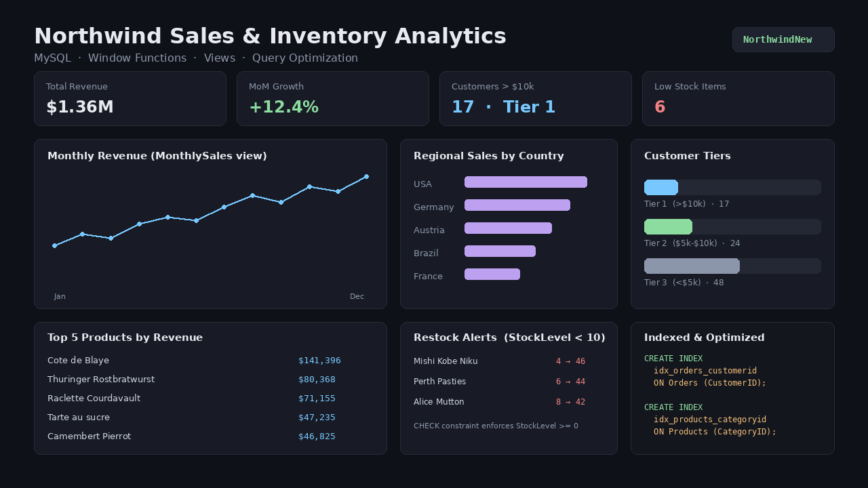Click the $80,368 revenue value
868x488 pixels.
coord(317,380)
